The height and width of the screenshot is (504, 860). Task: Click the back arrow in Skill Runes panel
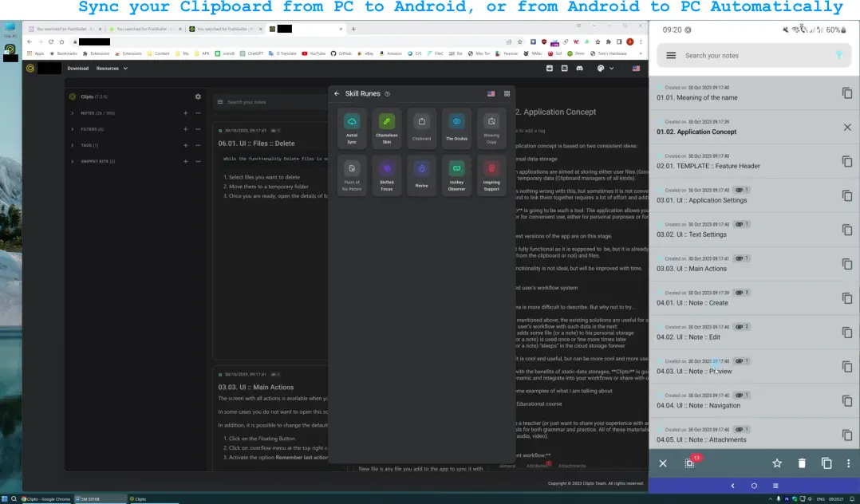(337, 93)
